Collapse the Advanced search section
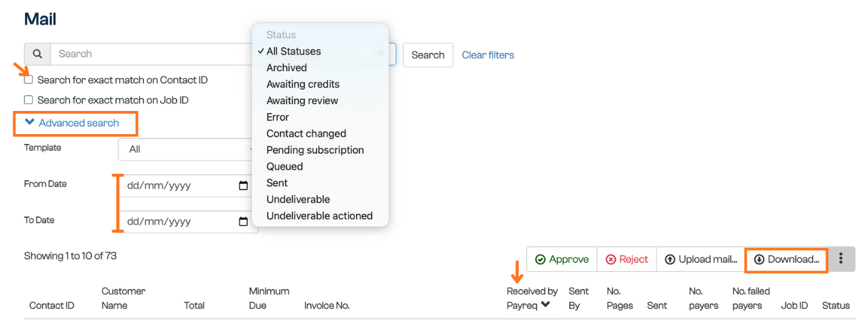This screenshot has height=320, width=868. click(72, 123)
